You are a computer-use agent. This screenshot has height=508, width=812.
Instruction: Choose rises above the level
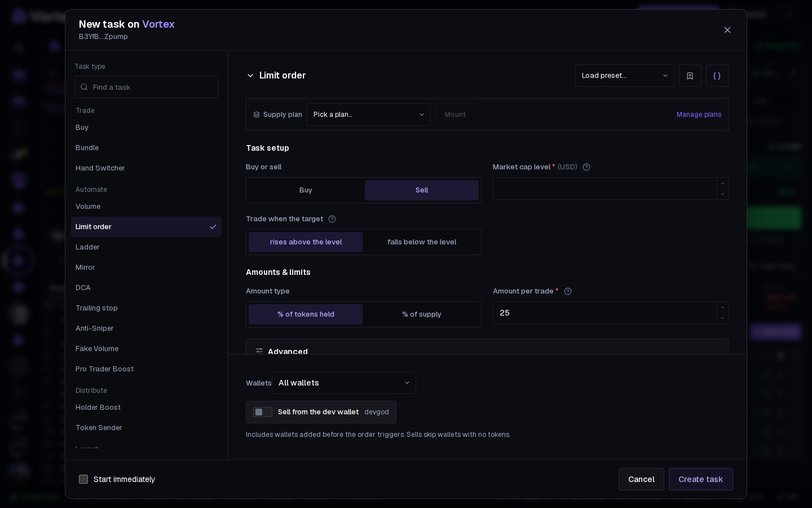click(x=306, y=242)
